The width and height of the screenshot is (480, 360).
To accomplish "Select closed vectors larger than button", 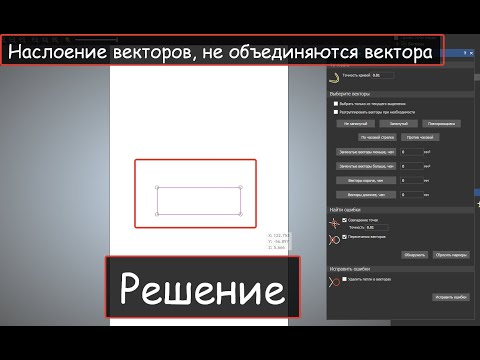I will pyautogui.click(x=366, y=166).
